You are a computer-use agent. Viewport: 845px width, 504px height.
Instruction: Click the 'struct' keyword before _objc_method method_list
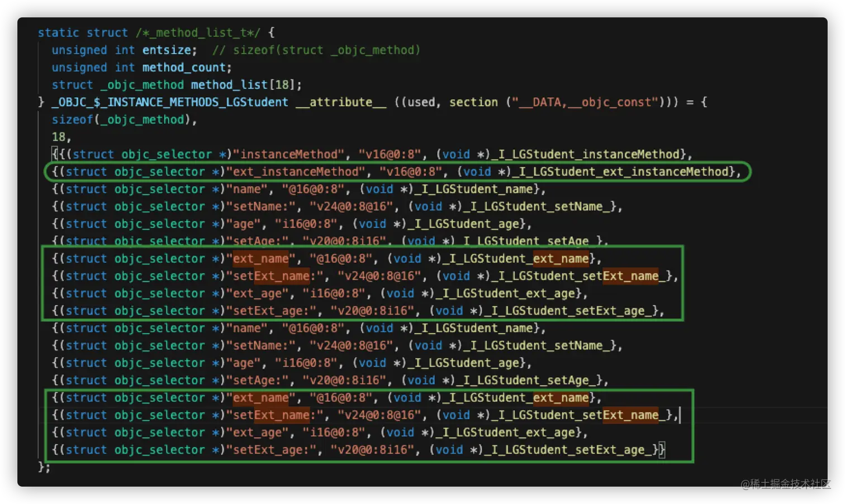72,85
